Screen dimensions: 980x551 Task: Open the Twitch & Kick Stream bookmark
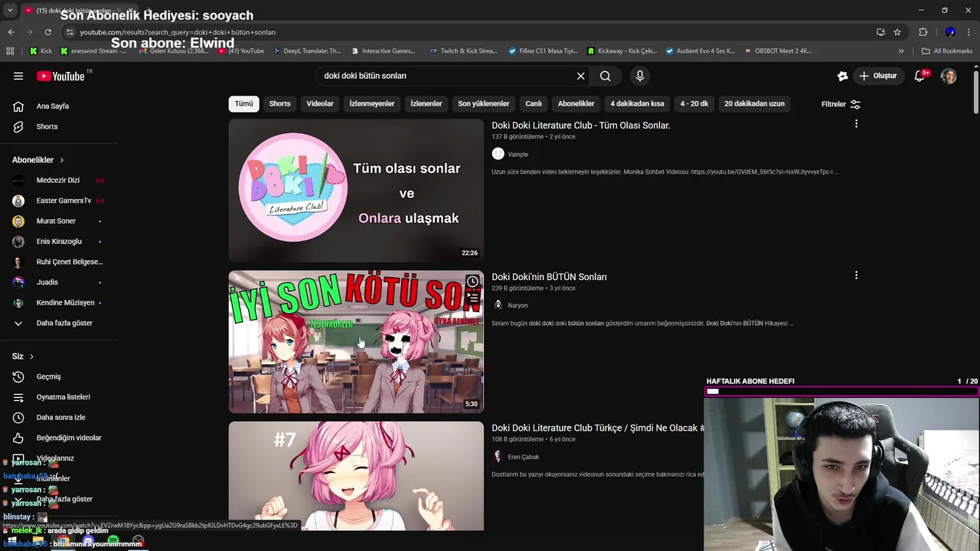[x=464, y=51]
